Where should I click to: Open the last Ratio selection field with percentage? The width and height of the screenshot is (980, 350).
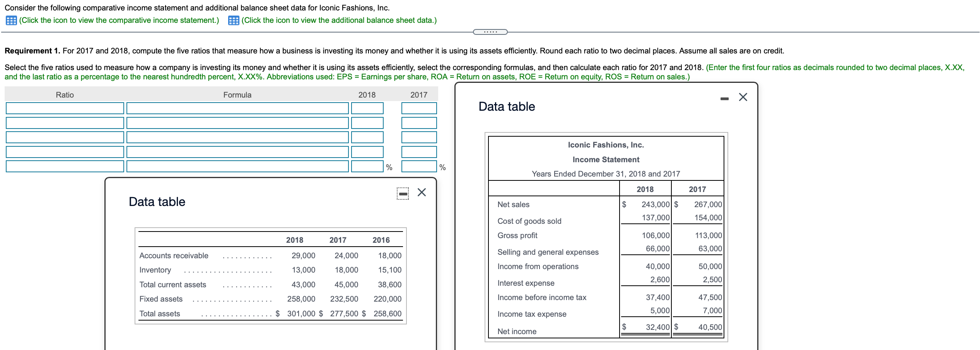click(65, 166)
